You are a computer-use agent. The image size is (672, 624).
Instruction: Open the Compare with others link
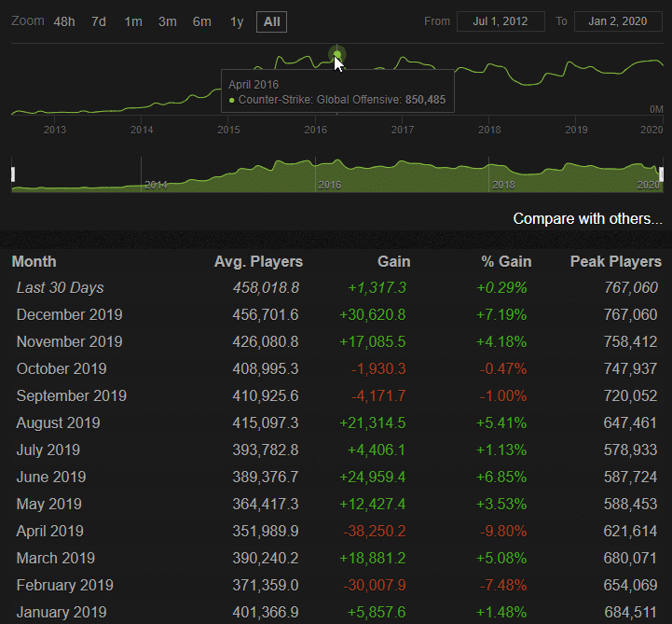pos(587,218)
